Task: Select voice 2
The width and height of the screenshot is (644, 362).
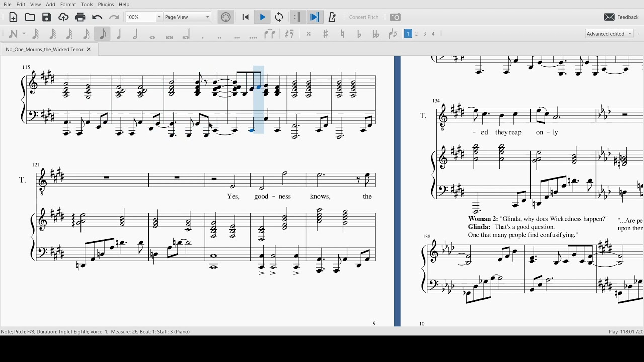Action: point(417,34)
